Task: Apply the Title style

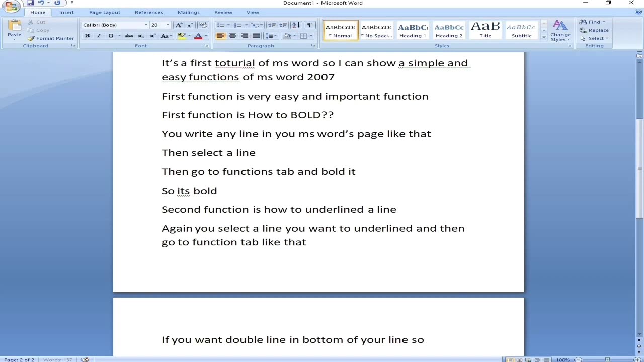Action: pos(486,30)
